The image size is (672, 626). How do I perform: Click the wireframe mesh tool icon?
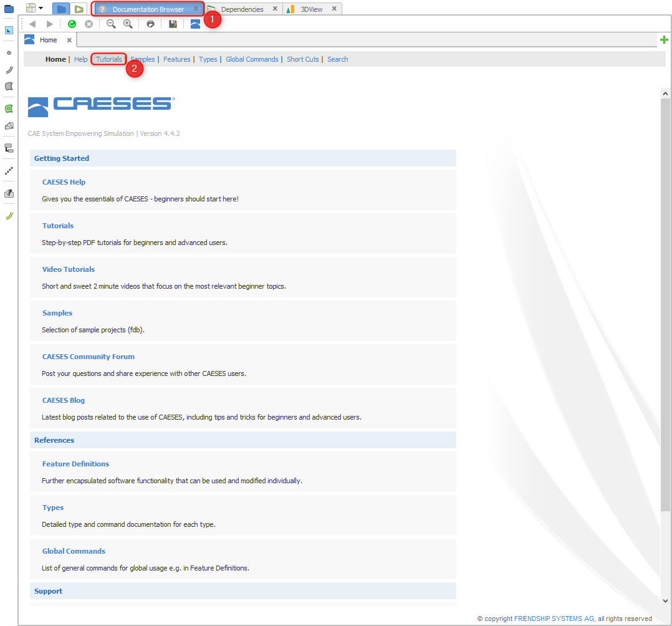pyautogui.click(x=9, y=126)
